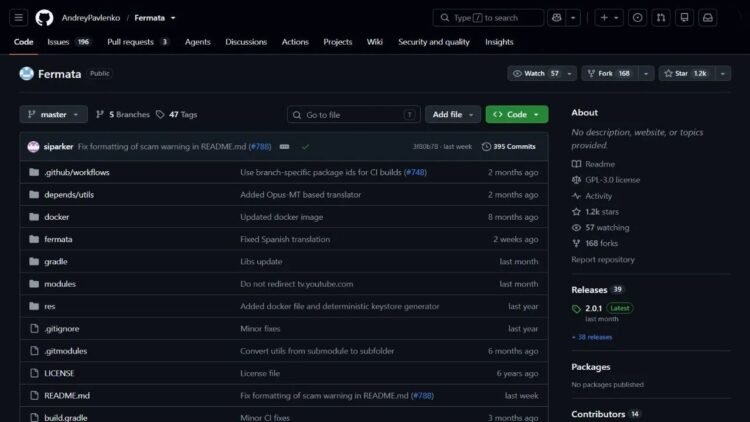View the 395 Commits history
This screenshot has width=750, height=422.
coord(508,146)
